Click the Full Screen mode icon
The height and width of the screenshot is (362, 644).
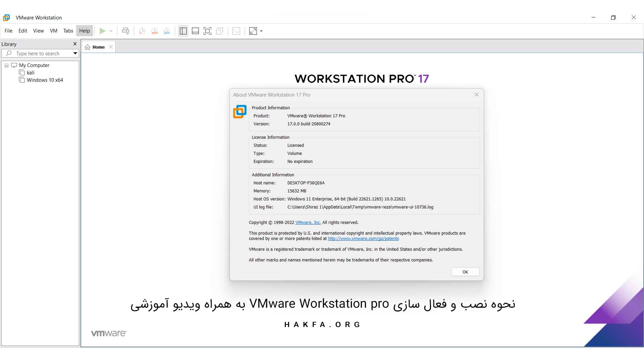click(207, 31)
